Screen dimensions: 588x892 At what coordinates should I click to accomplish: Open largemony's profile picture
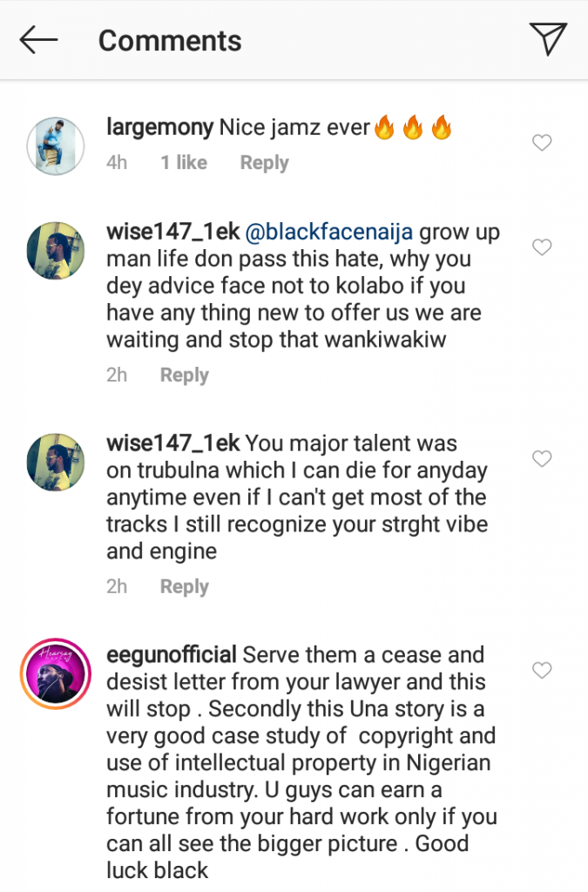56,145
